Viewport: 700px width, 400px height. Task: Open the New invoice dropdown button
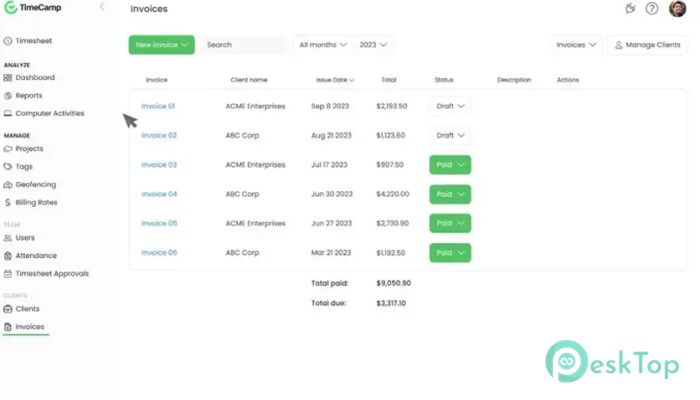[x=162, y=45]
